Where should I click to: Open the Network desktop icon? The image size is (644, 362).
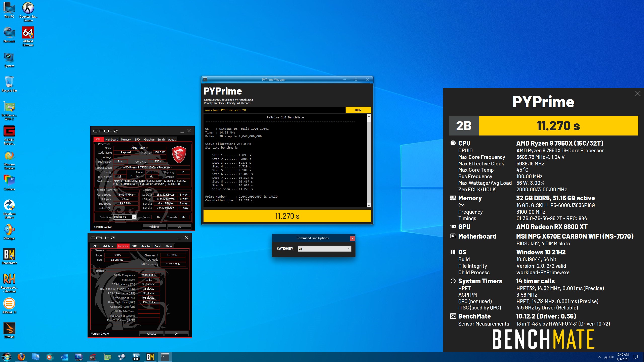(9, 35)
